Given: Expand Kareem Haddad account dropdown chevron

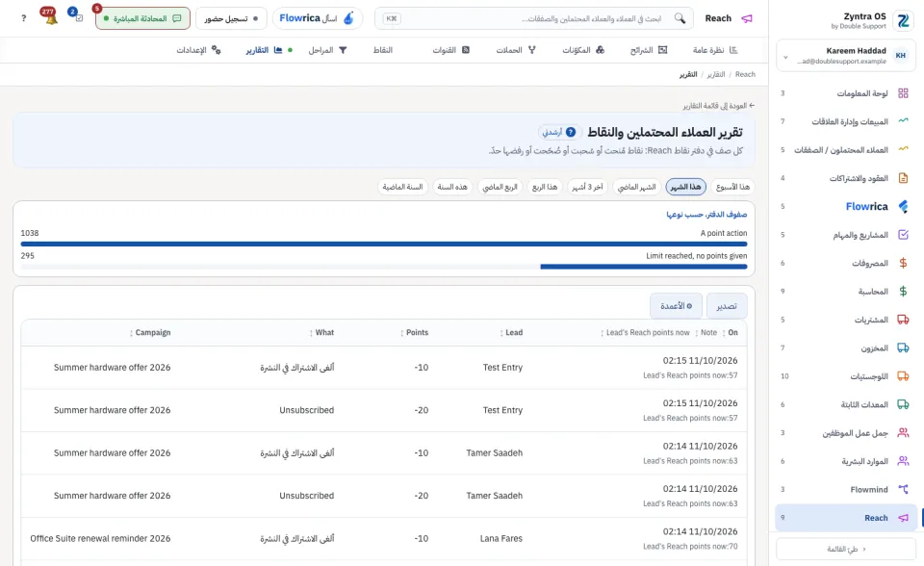Looking at the screenshot, I should [785, 57].
